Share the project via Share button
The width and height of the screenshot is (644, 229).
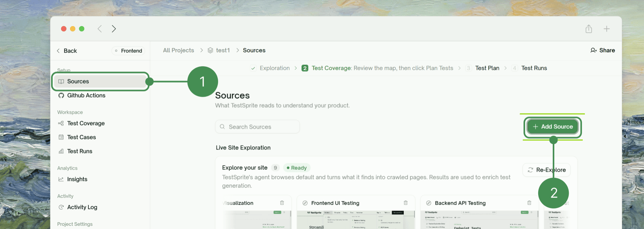coord(603,50)
